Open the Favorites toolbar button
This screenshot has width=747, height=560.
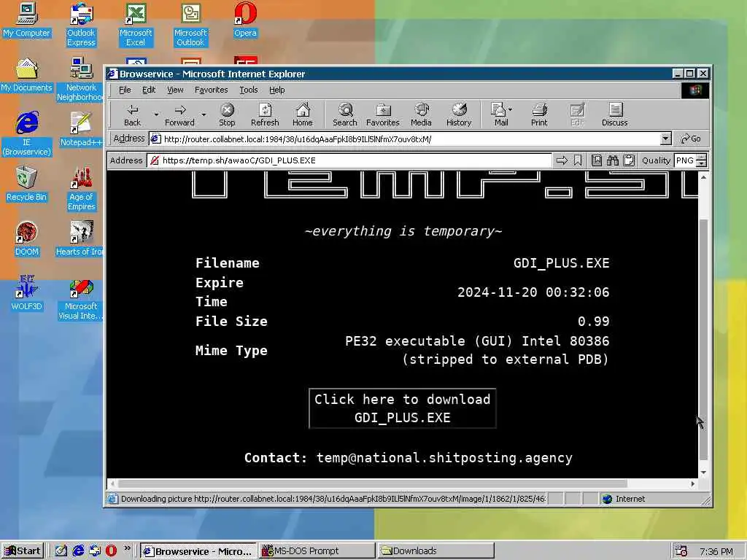tap(382, 115)
